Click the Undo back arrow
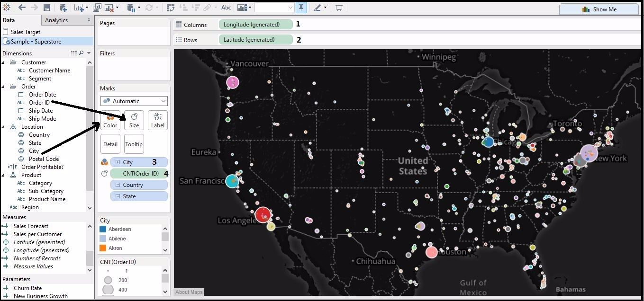 [22, 8]
